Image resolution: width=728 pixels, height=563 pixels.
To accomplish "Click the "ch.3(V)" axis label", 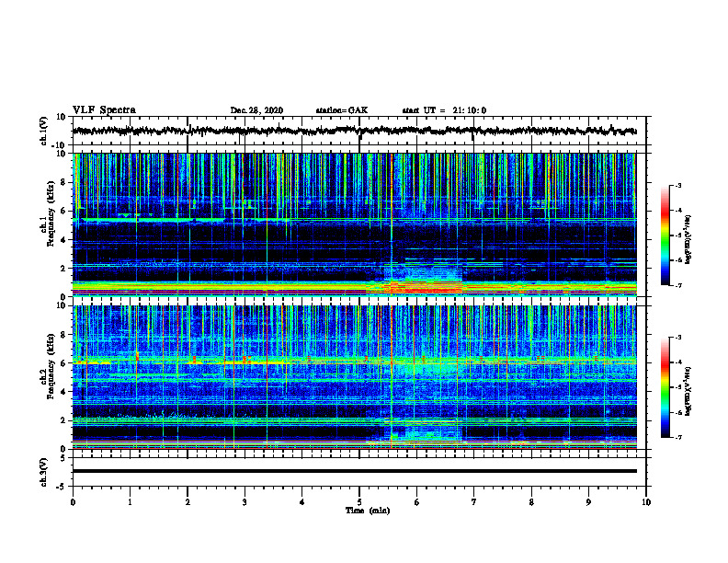I will pyautogui.click(x=43, y=473).
